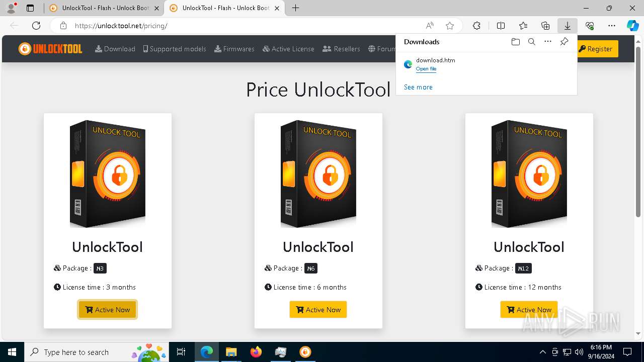
Task: Open Copilot sidebar
Action: tap(632, 26)
